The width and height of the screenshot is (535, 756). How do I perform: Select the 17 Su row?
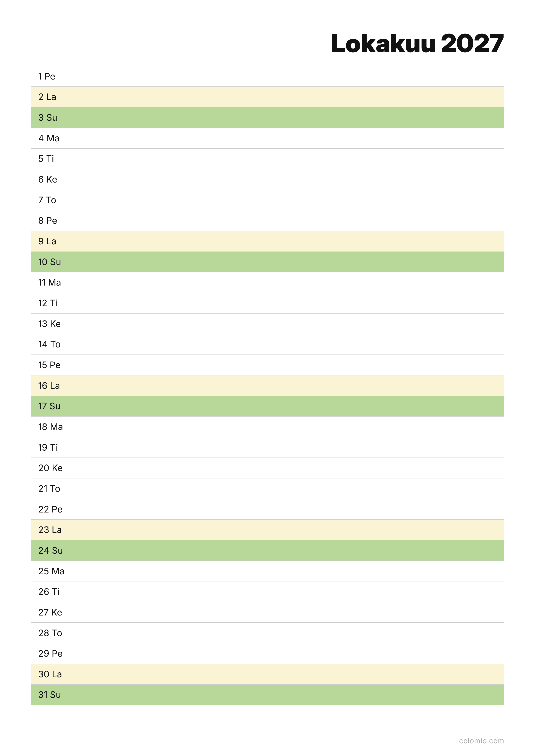pos(267,406)
